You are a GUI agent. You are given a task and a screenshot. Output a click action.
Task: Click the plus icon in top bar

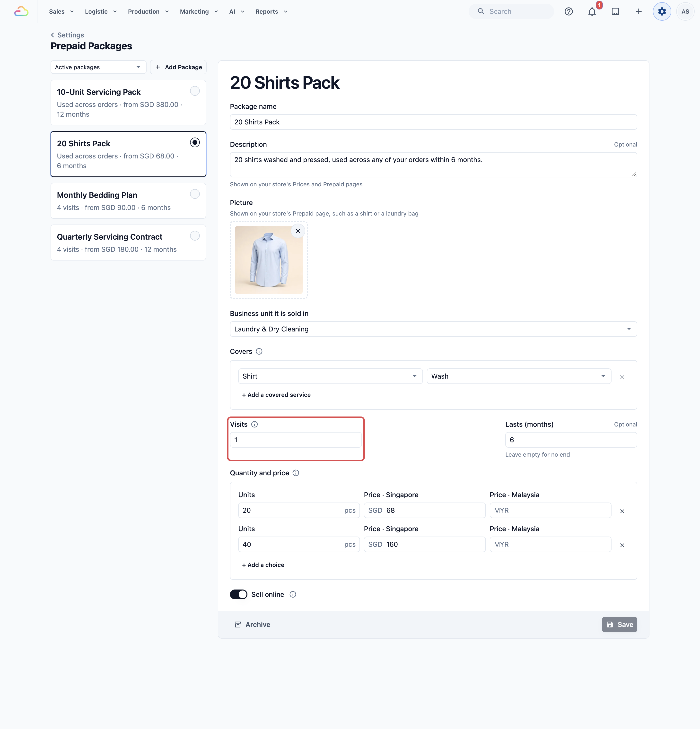point(639,11)
